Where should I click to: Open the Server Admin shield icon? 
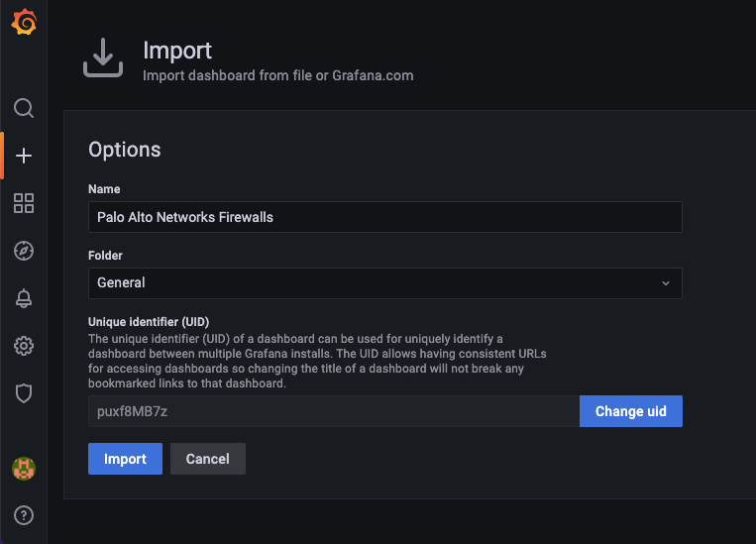coord(24,393)
